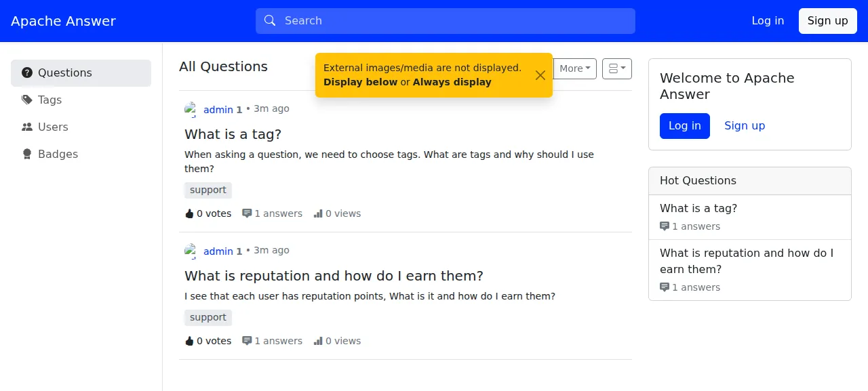Click the Apache Answer logo link
Image resolution: width=868 pixels, height=391 pixels.
click(64, 21)
